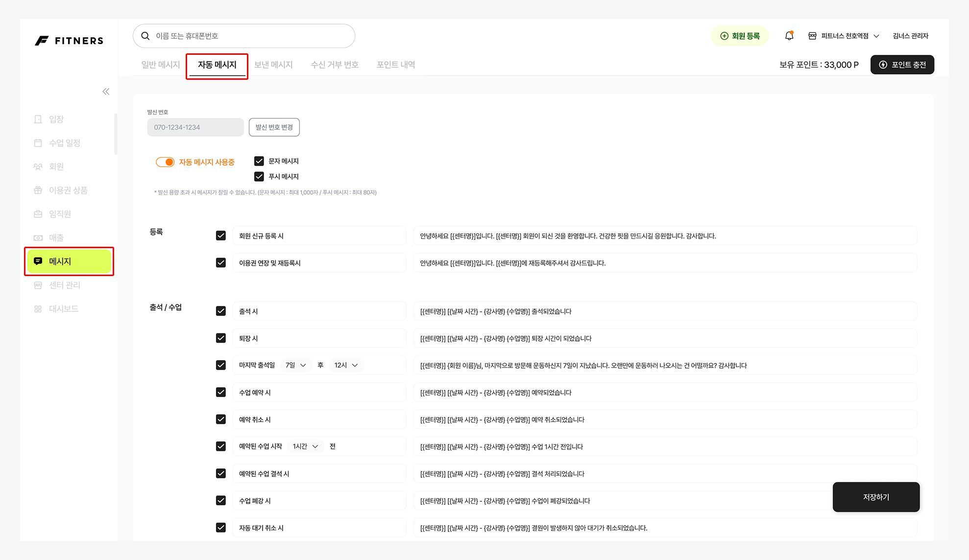Open the 보낸 메시지 tab
969x560 pixels.
point(273,65)
